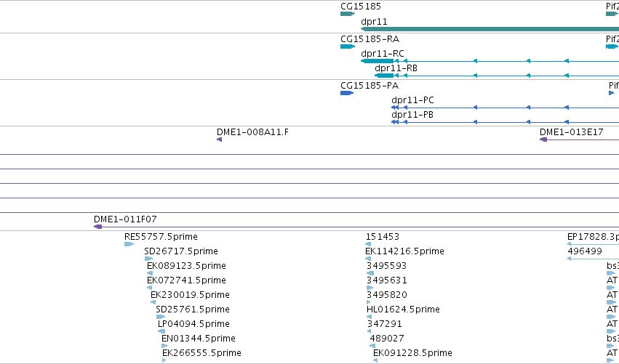The width and height of the screenshot is (619, 364).
Task: Click the 3495593 arrow glyph
Action: click(x=370, y=273)
